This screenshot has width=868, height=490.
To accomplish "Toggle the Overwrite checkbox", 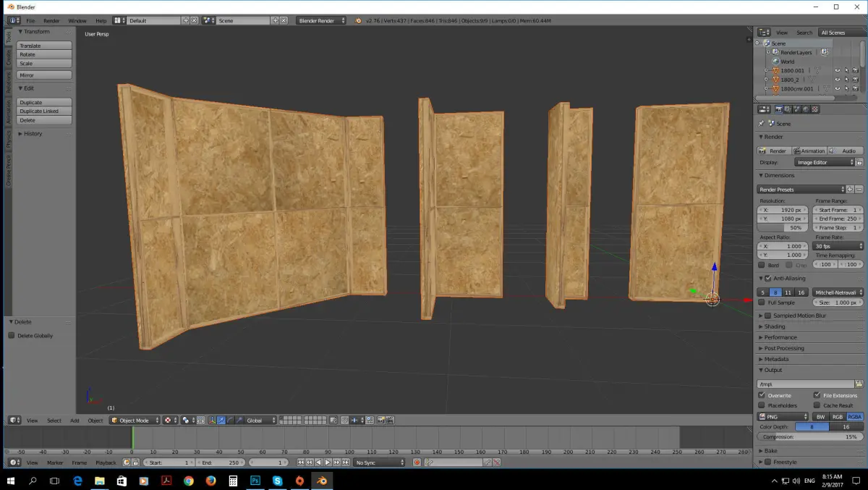I will (x=762, y=395).
